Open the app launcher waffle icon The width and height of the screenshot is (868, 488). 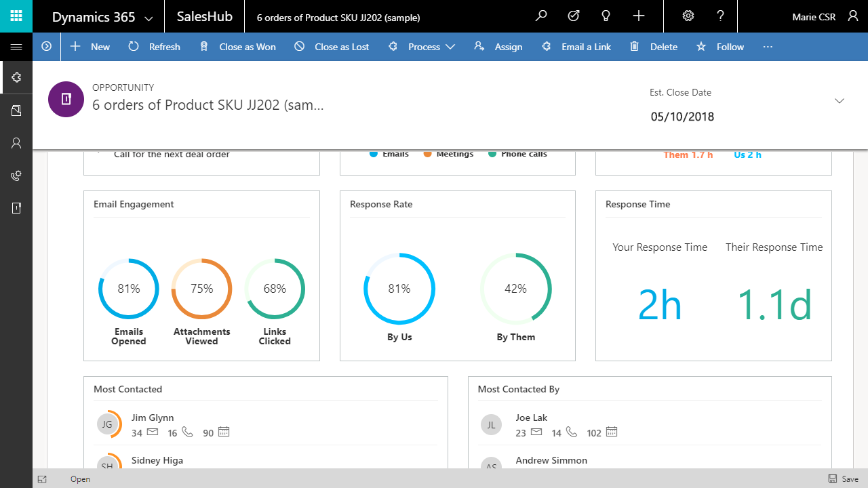coord(16,16)
